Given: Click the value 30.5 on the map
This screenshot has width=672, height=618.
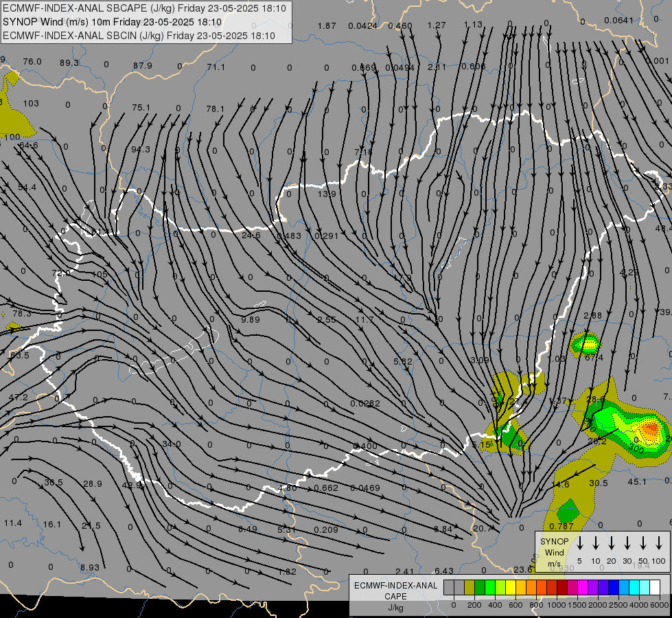Looking at the screenshot, I should tap(599, 483).
